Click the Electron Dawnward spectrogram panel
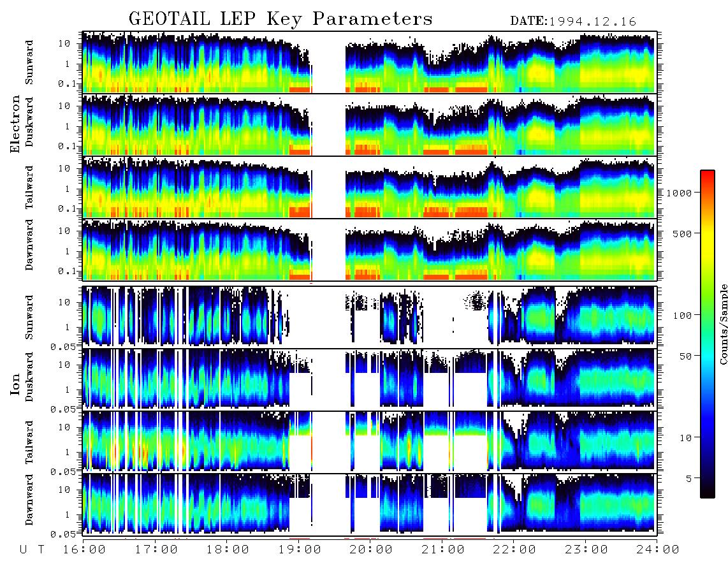Image resolution: width=728 pixels, height=561 pixels. coord(370,250)
